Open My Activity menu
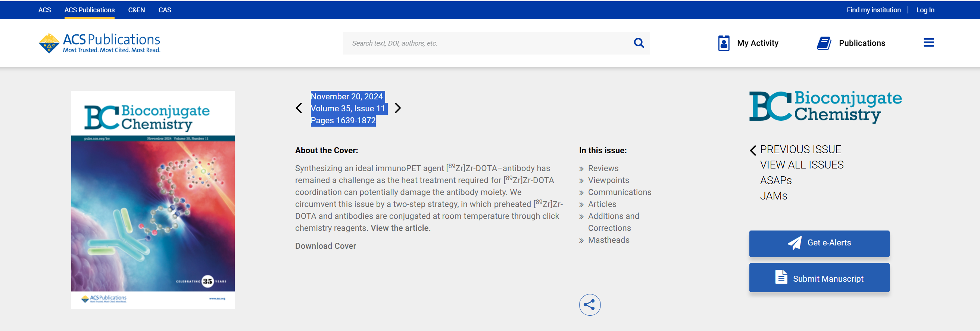 pyautogui.click(x=748, y=43)
